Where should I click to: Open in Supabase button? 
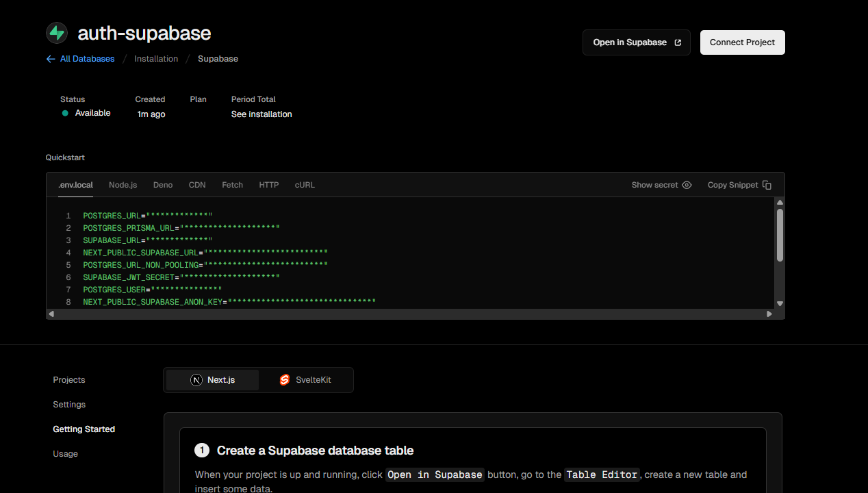(x=637, y=42)
